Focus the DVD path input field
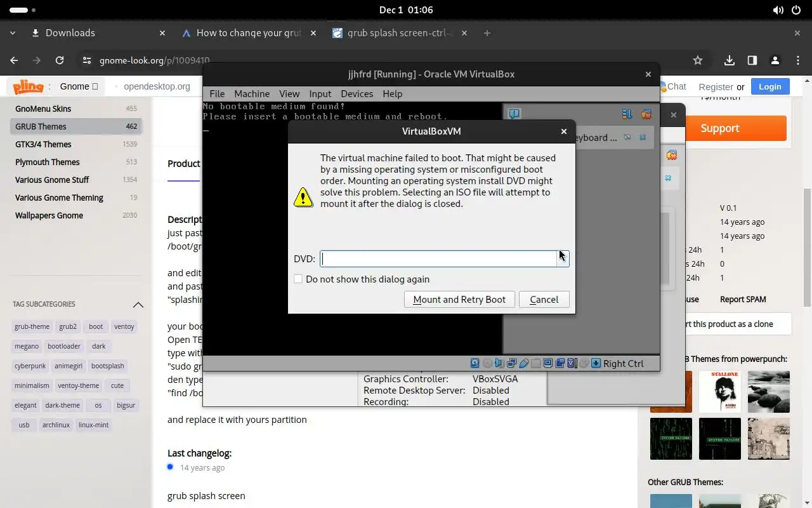 click(x=439, y=258)
